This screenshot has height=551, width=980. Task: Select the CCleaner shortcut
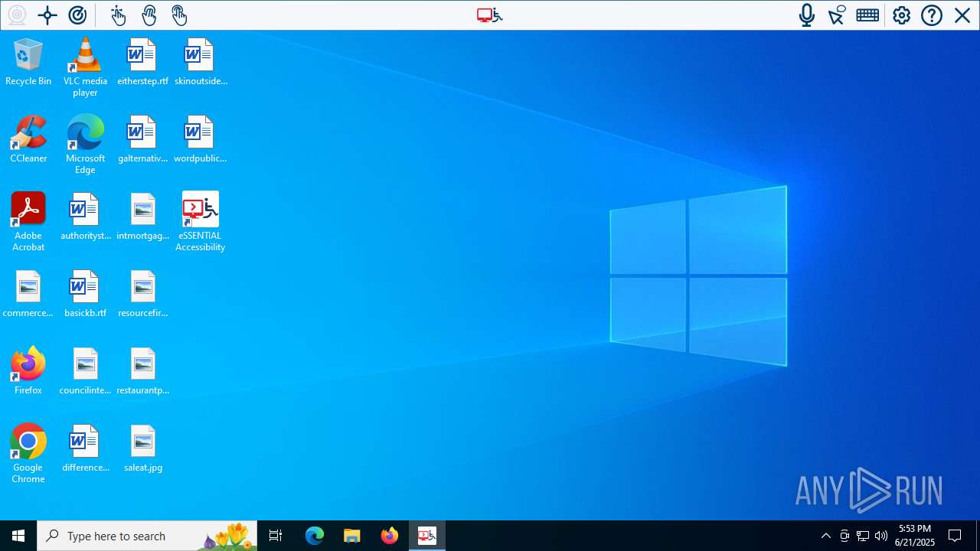point(28,139)
